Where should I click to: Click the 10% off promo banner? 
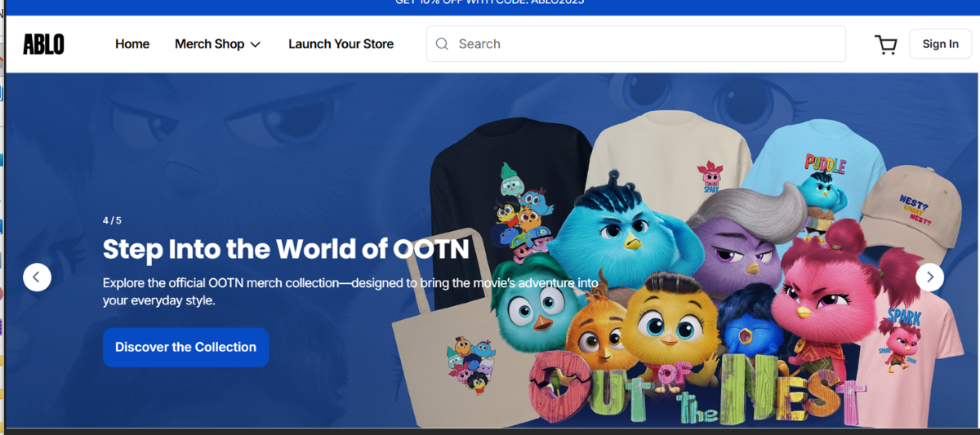pos(490,4)
